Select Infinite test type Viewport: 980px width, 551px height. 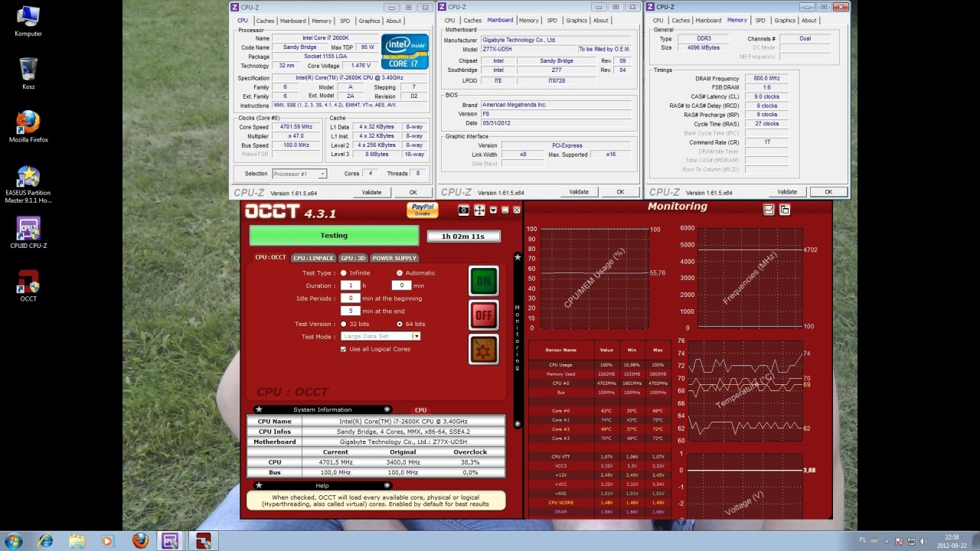[344, 273]
